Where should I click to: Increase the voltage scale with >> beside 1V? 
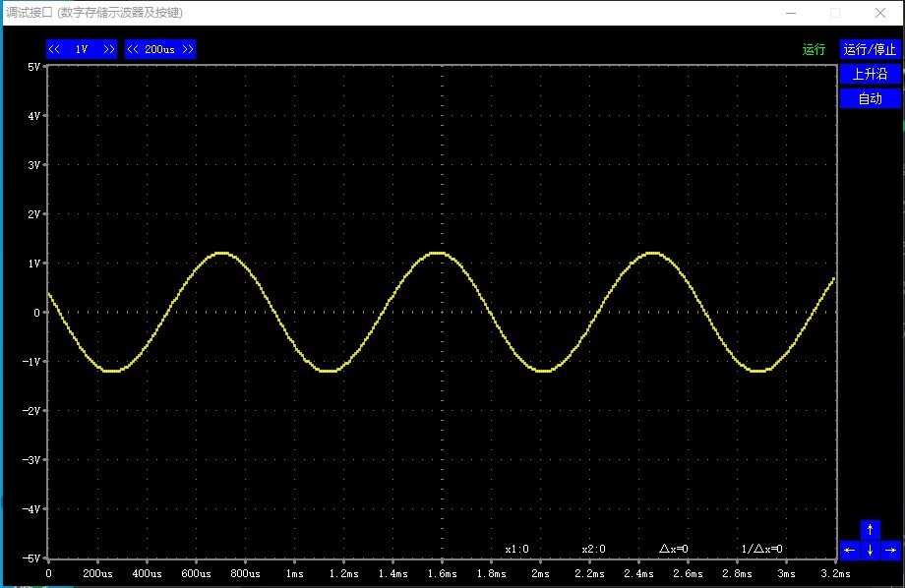108,49
